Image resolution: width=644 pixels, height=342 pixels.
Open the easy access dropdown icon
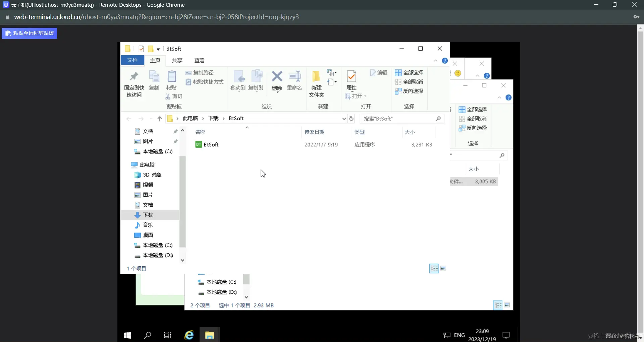pos(332,82)
